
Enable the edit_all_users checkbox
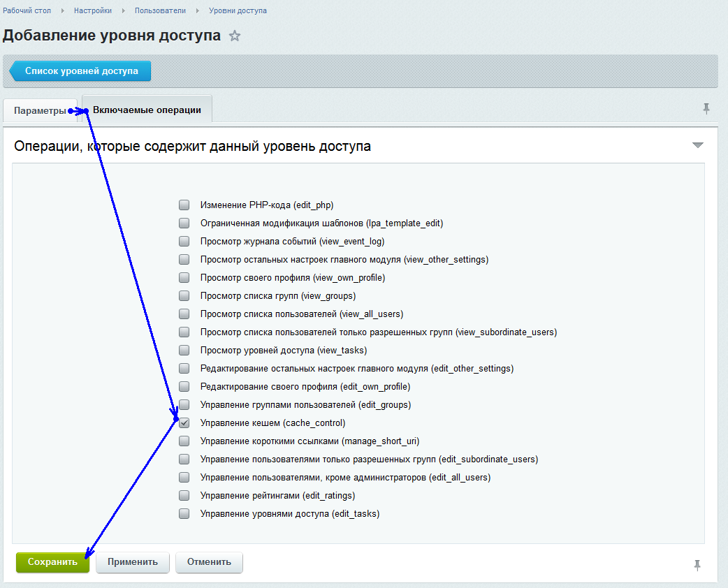point(184,477)
